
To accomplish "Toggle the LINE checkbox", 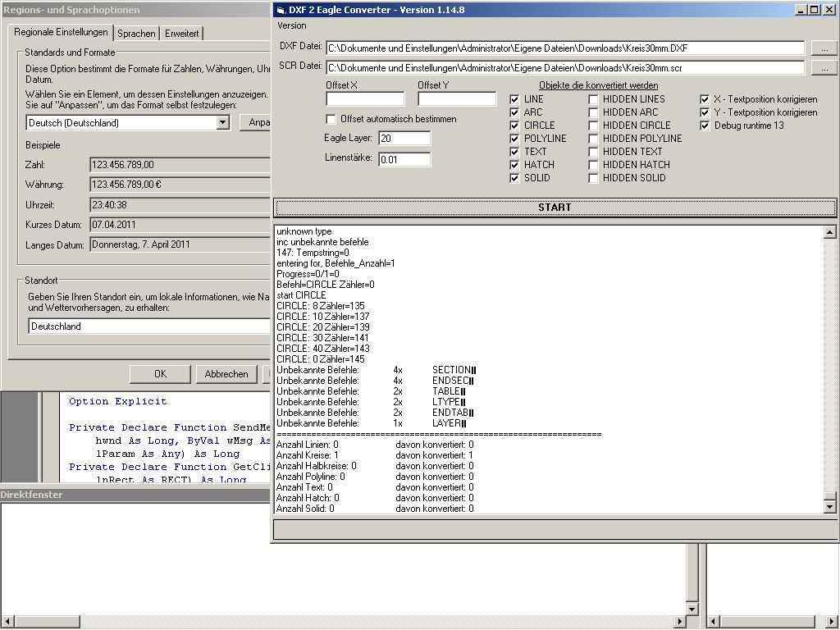I will pyautogui.click(x=514, y=99).
